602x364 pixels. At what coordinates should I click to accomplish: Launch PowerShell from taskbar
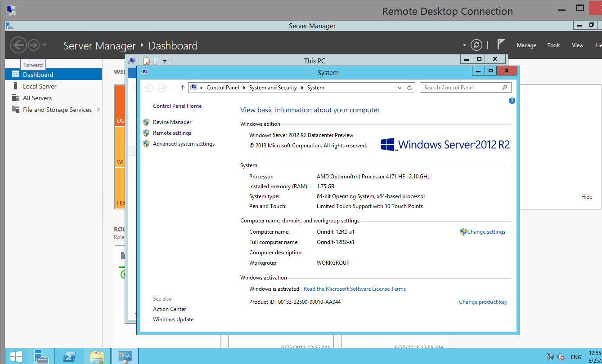point(69,357)
